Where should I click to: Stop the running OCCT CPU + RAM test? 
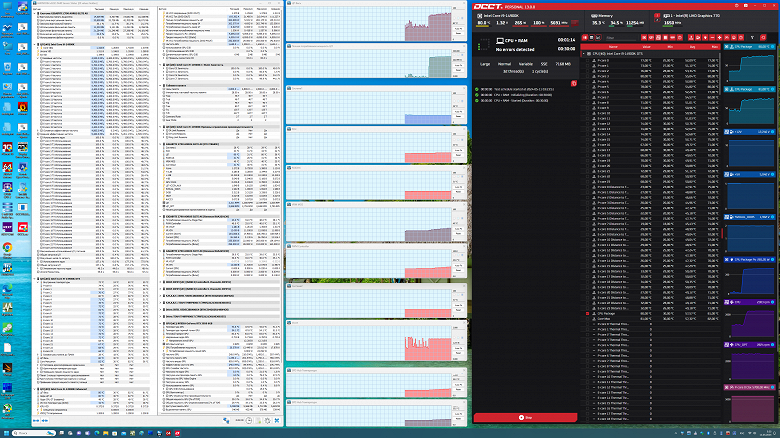pos(525,418)
